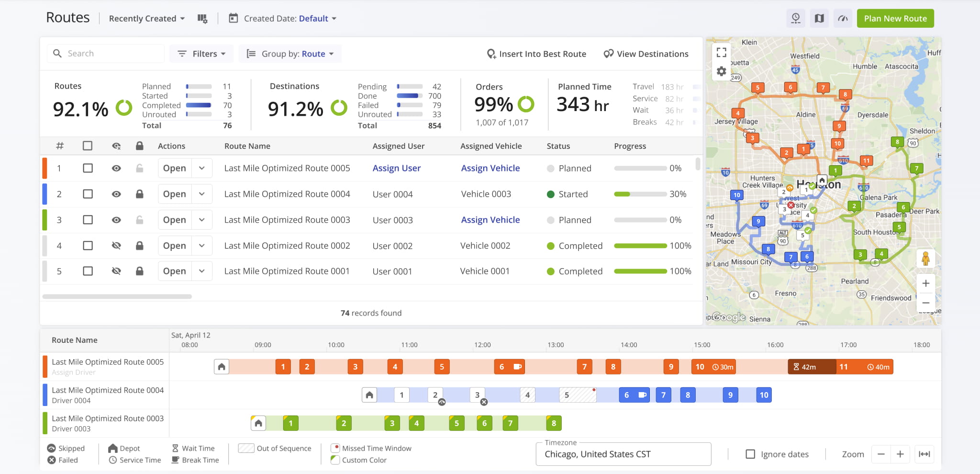Zoom in on the map with plus
This screenshot has height=474, width=980.
925,283
